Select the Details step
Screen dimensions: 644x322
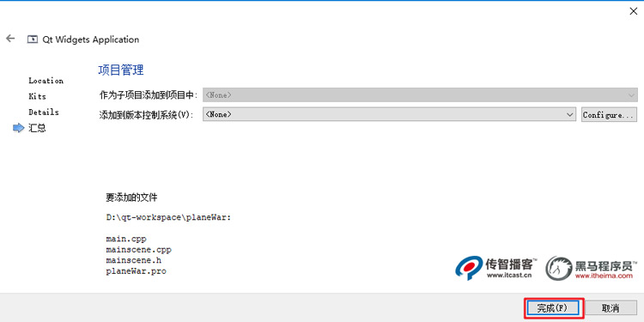44,112
